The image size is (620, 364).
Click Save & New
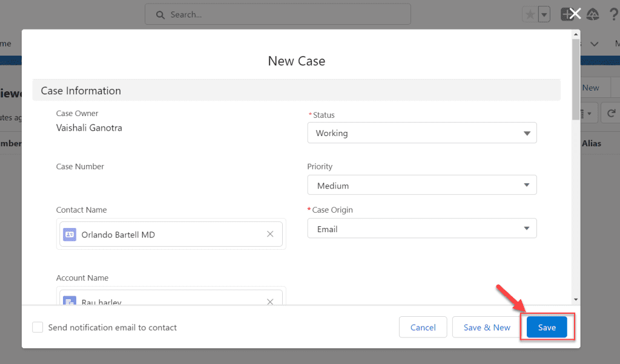(486, 327)
